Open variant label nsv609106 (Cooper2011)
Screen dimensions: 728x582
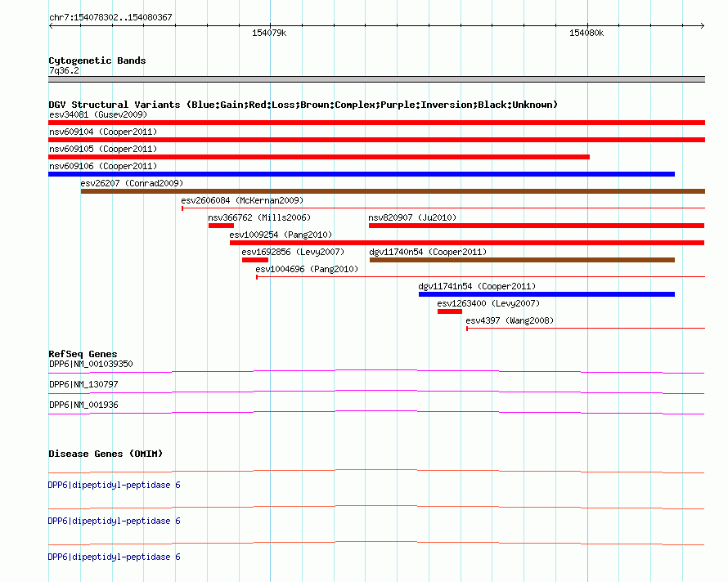click(x=103, y=166)
